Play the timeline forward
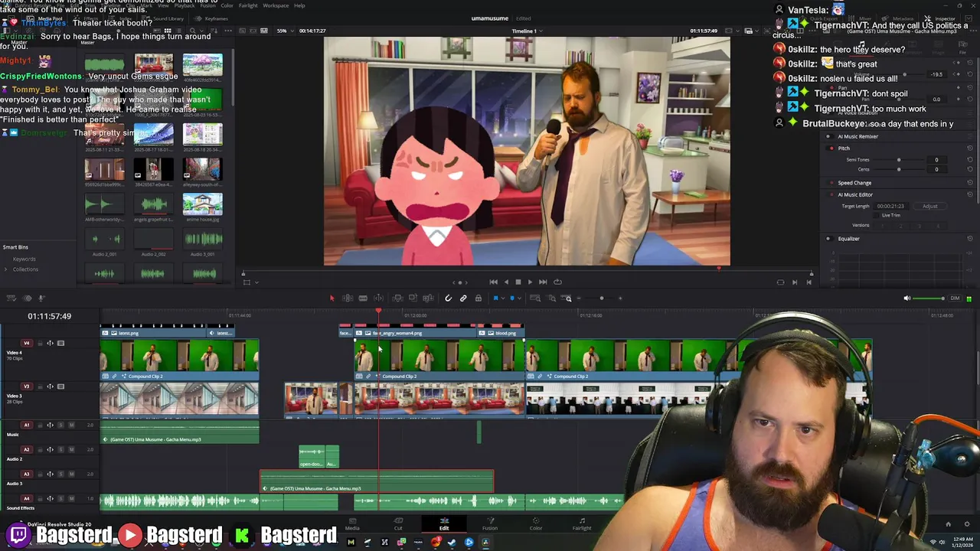The height and width of the screenshot is (551, 980). click(x=530, y=282)
